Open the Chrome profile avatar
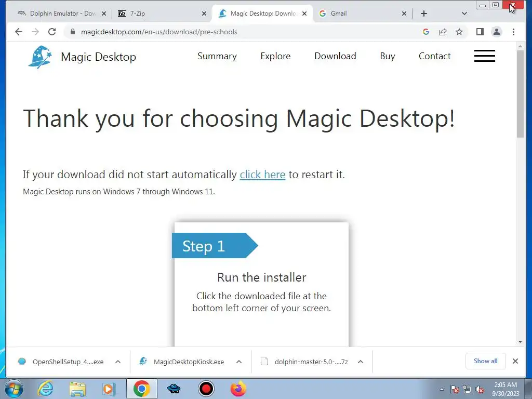 [x=496, y=32]
